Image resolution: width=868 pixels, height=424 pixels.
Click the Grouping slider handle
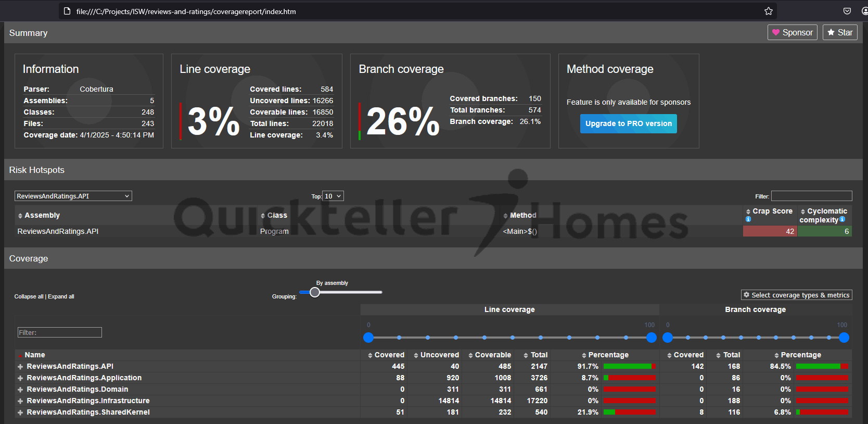click(x=315, y=292)
